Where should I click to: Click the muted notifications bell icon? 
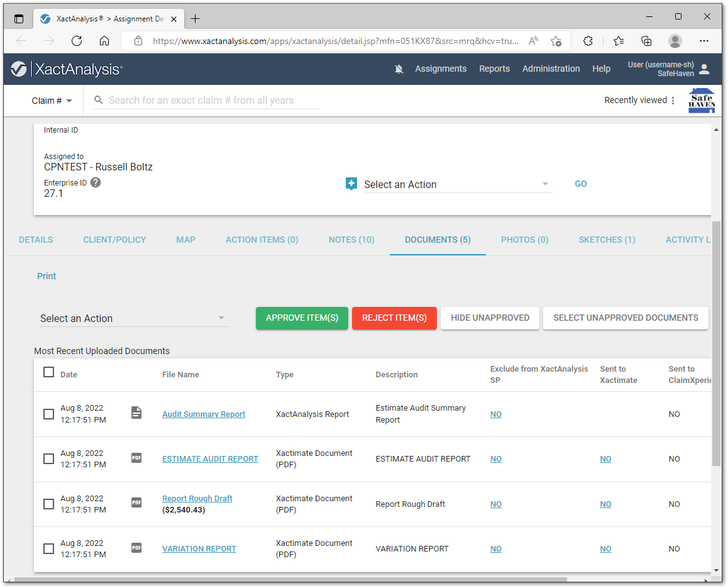click(399, 69)
